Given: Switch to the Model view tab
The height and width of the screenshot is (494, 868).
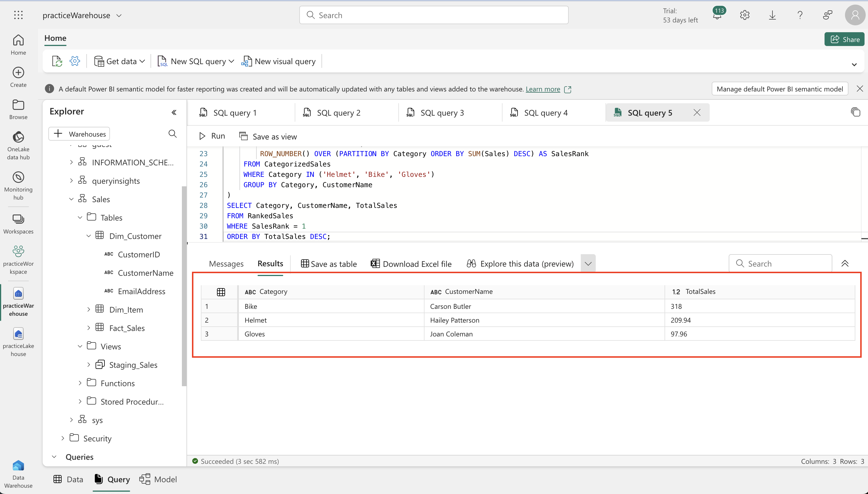Looking at the screenshot, I should (158, 479).
